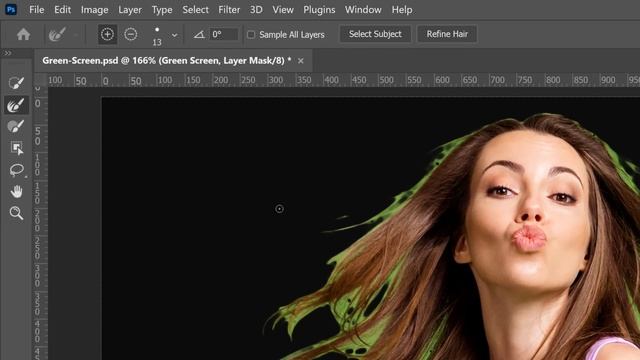Select the Quick Selection tool
Image resolution: width=640 pixels, height=360 pixels.
coord(16,83)
